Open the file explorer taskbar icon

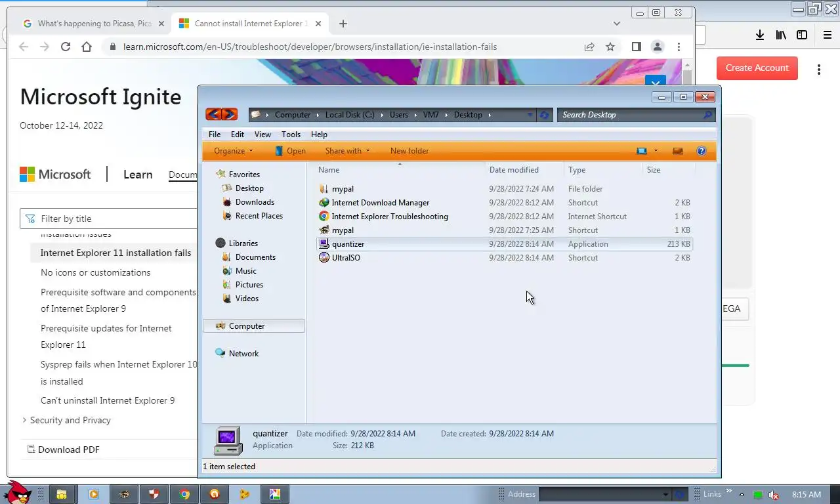(61, 494)
